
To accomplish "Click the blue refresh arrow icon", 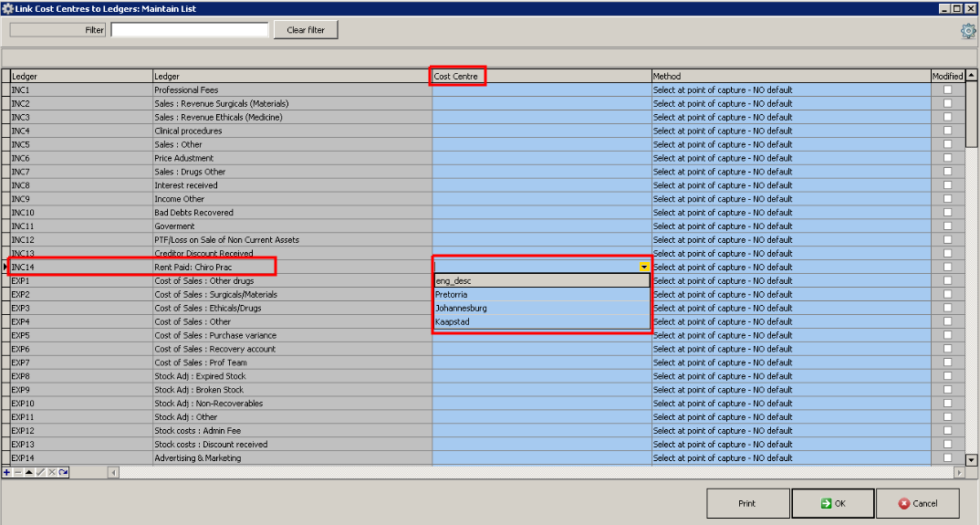I will [63, 472].
